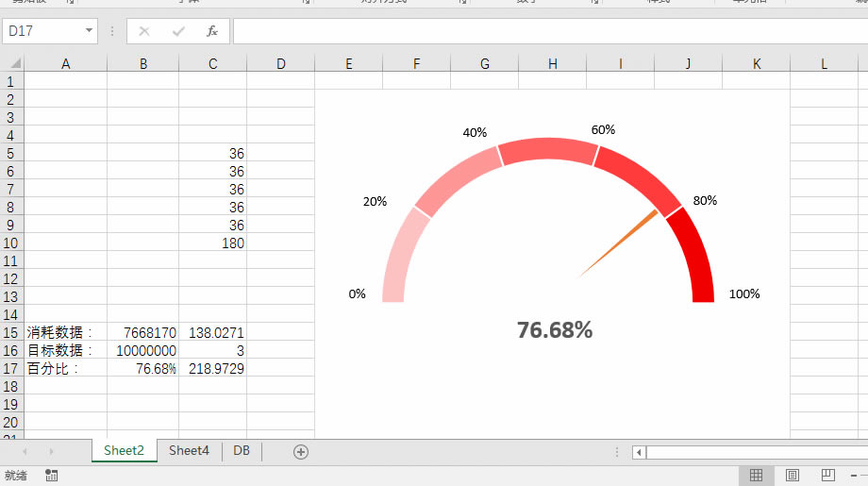Switch to Page Break Preview view
The width and height of the screenshot is (868, 486).
tap(828, 475)
